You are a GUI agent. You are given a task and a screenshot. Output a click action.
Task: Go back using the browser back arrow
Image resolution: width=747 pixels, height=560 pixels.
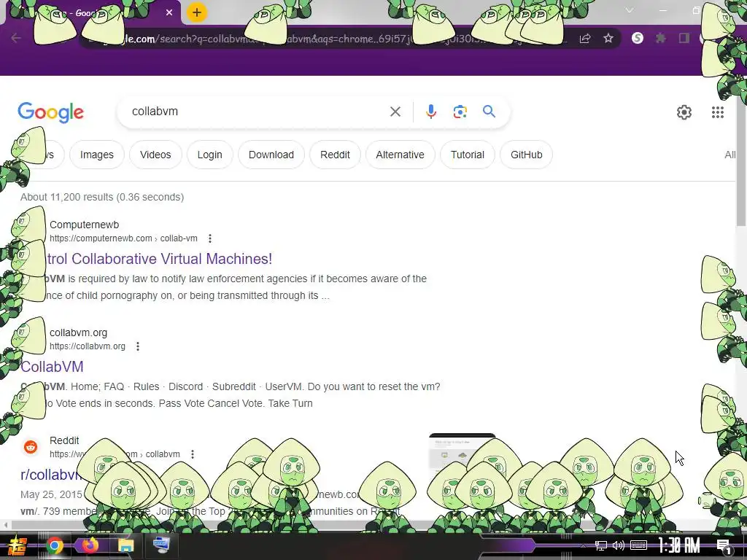coord(16,38)
